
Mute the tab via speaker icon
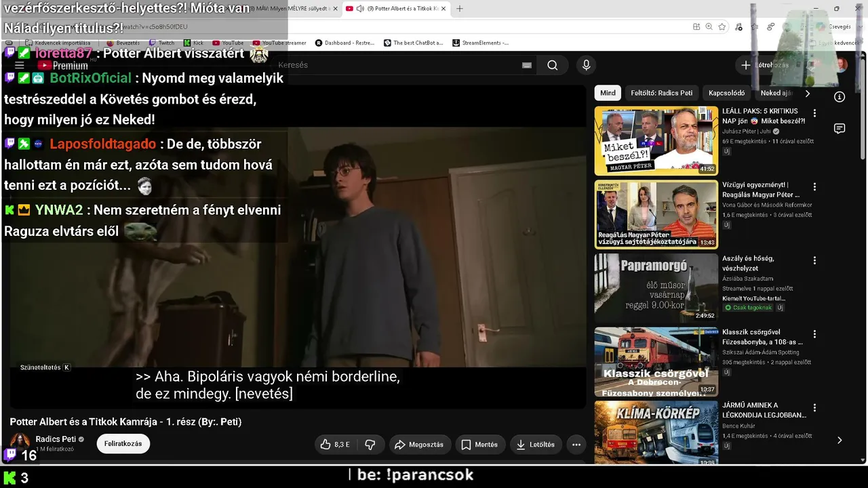pos(360,9)
